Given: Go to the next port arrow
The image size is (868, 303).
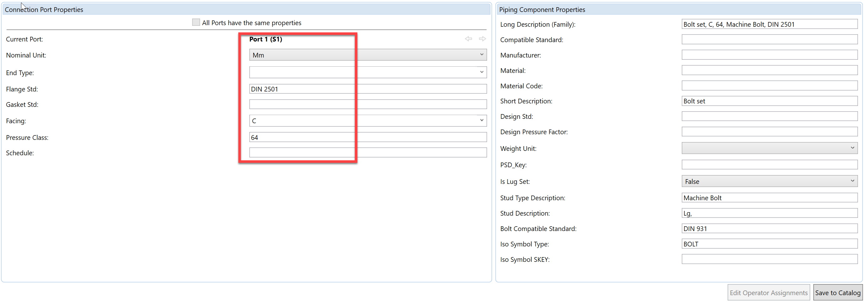Looking at the screenshot, I should (483, 39).
